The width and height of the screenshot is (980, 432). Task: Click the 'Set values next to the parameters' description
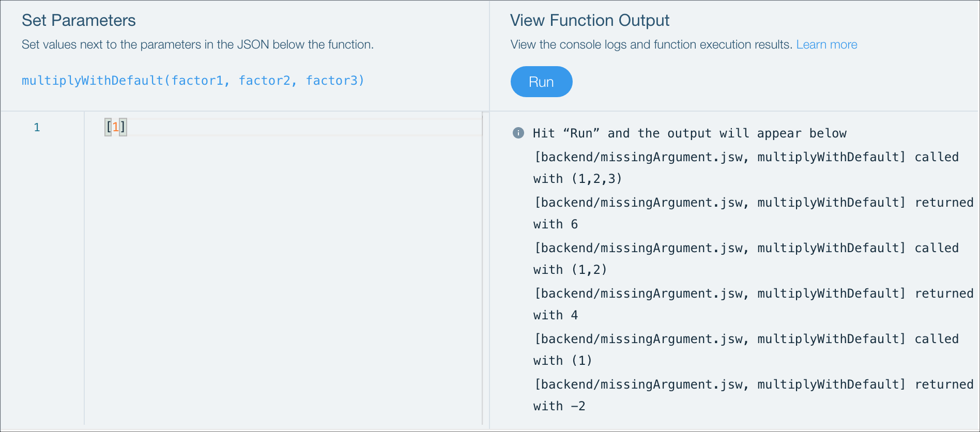tap(197, 44)
